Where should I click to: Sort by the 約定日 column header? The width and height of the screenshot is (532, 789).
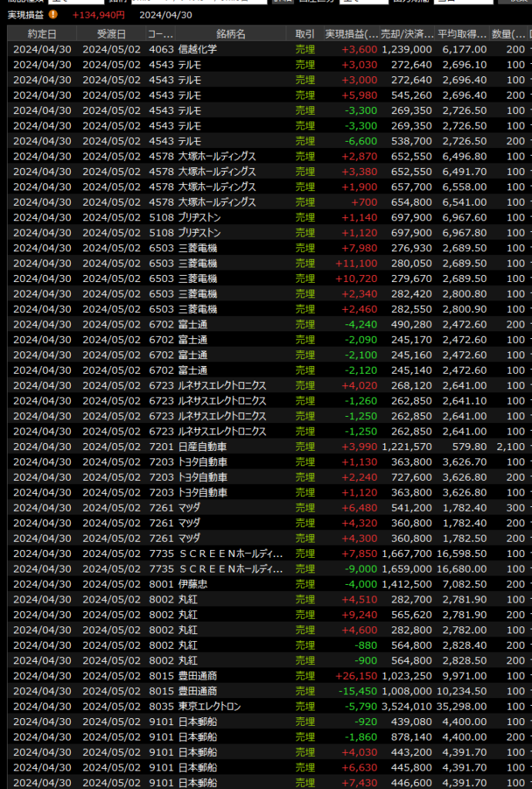(x=42, y=34)
